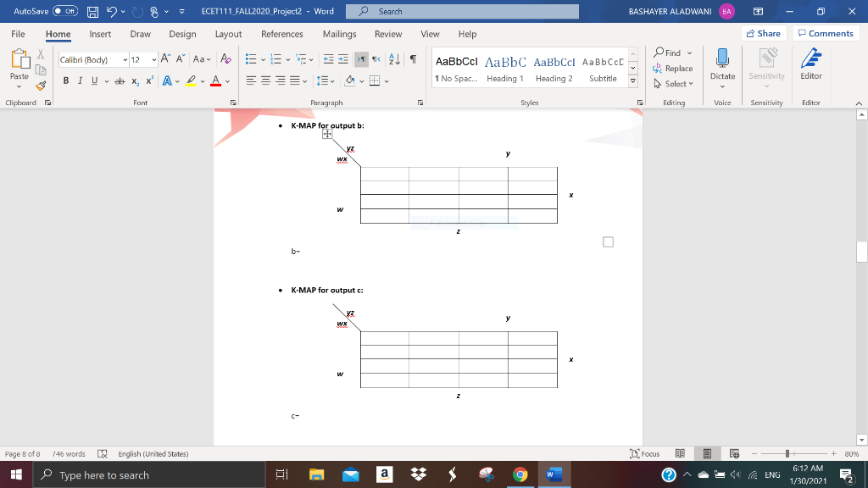The width and height of the screenshot is (868, 488).
Task: Go to the Review tab
Action: [388, 34]
